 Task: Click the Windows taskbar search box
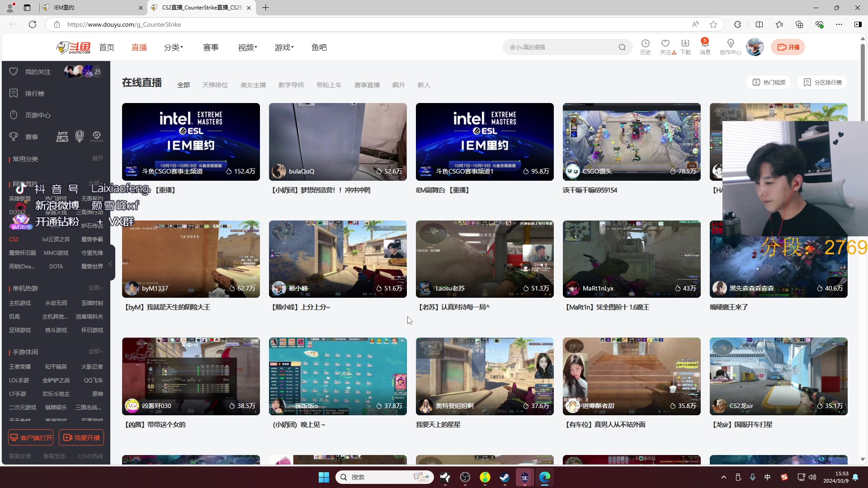(385, 477)
